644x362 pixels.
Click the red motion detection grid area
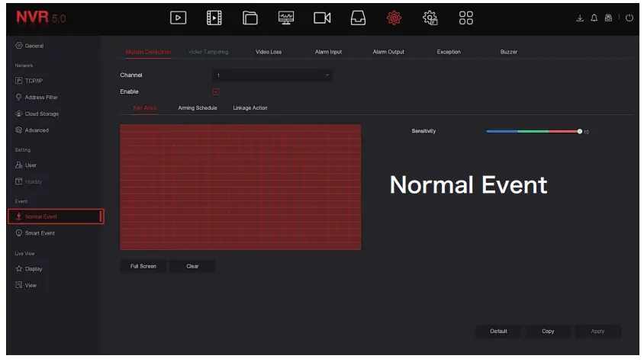coord(240,187)
